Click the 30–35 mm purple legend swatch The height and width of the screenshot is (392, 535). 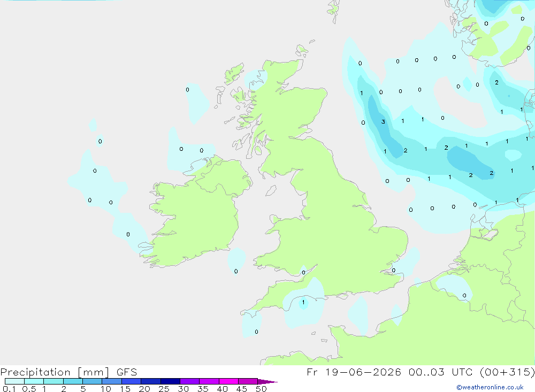(190, 381)
